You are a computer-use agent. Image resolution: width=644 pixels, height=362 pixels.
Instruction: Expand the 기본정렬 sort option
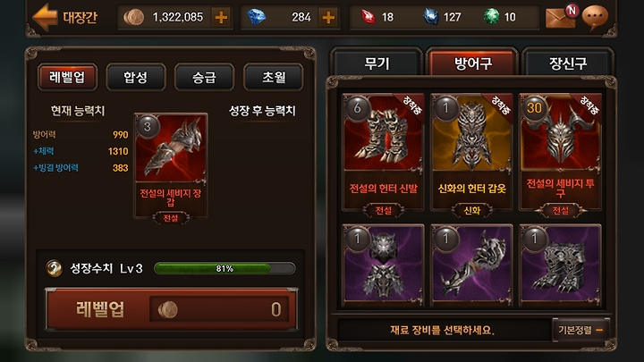pyautogui.click(x=580, y=330)
